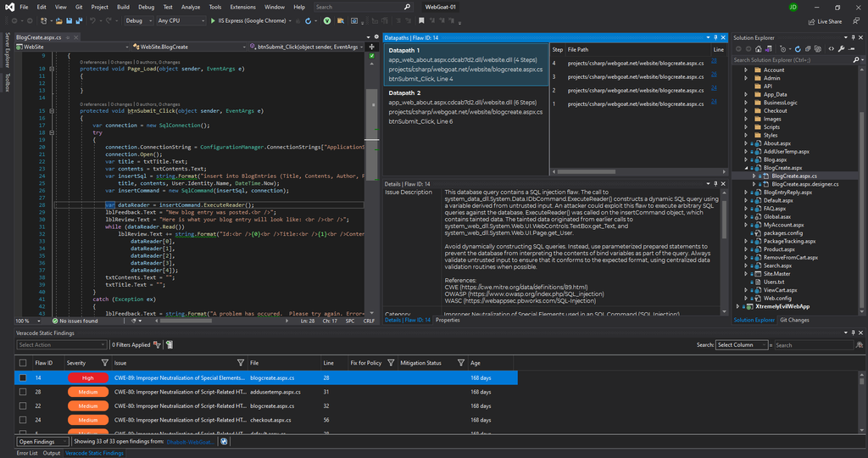Click Properties wrench icon in Solution Explorer
This screenshot has height=458, width=868.
pyautogui.click(x=842, y=48)
